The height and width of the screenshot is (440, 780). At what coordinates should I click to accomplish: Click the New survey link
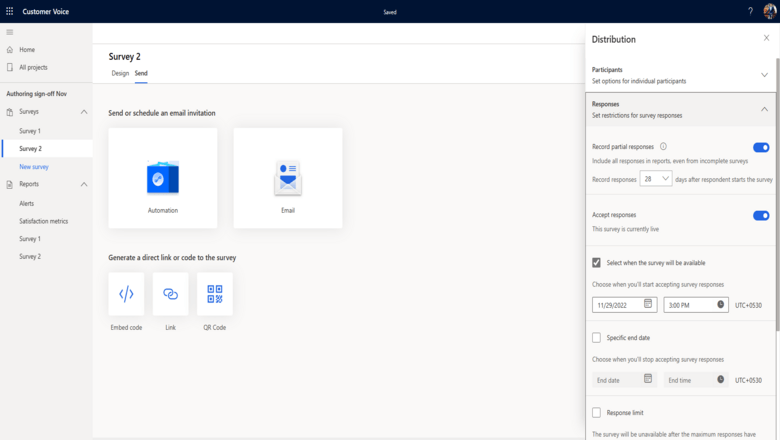pos(34,167)
